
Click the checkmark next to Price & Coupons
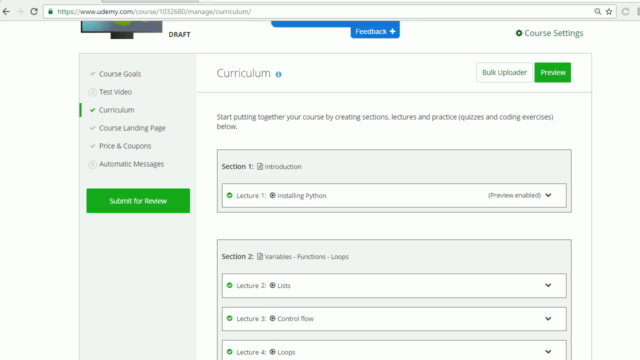coord(93,146)
